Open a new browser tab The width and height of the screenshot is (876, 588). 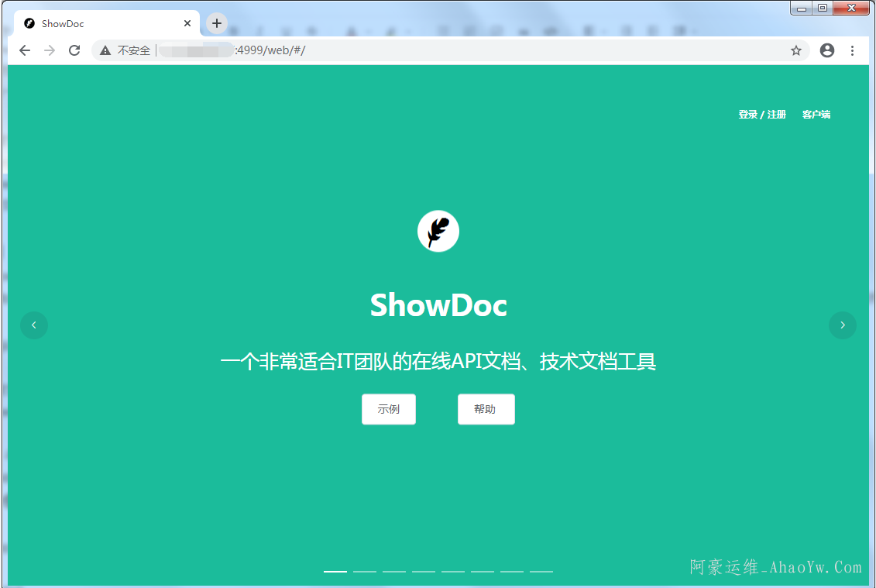pyautogui.click(x=217, y=23)
